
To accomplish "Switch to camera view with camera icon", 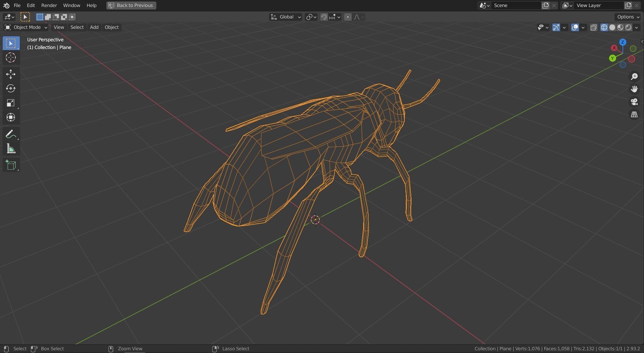I will 634,102.
